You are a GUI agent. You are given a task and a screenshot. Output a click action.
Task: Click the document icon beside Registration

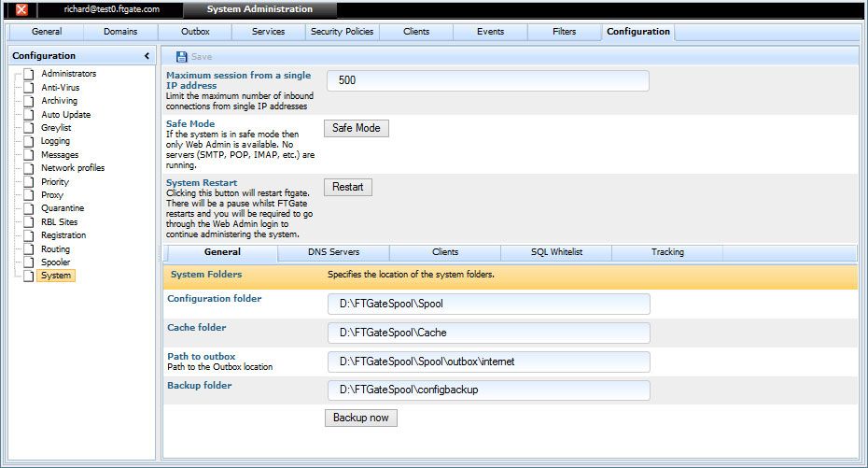29,235
